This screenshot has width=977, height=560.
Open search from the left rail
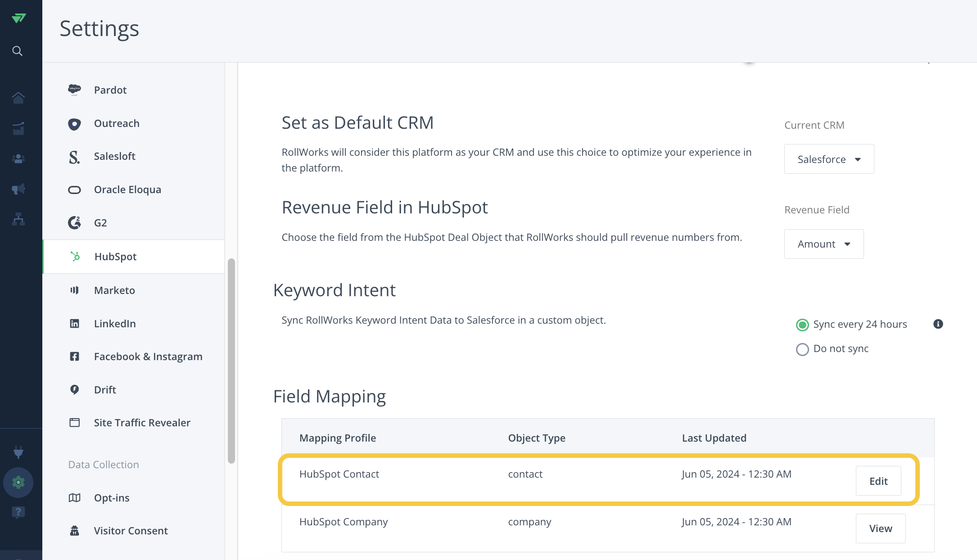pos(17,51)
